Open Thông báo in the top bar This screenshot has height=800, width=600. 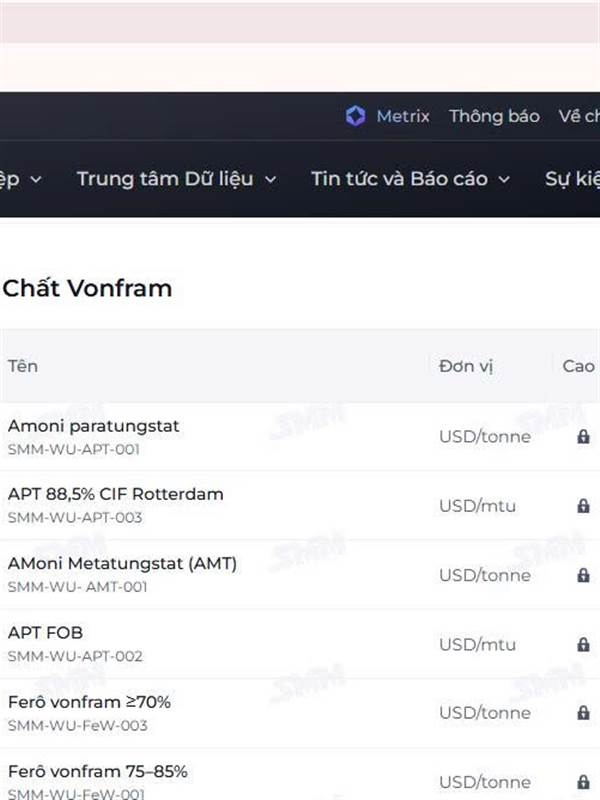pyautogui.click(x=494, y=116)
